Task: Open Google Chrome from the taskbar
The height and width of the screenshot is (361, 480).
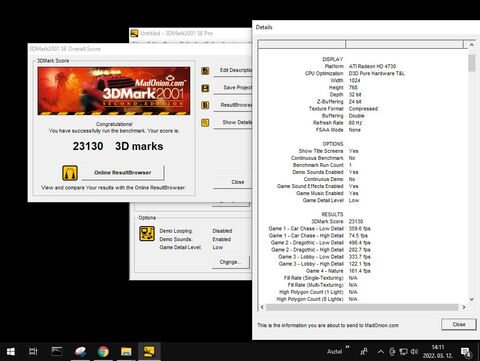Action: [103, 351]
